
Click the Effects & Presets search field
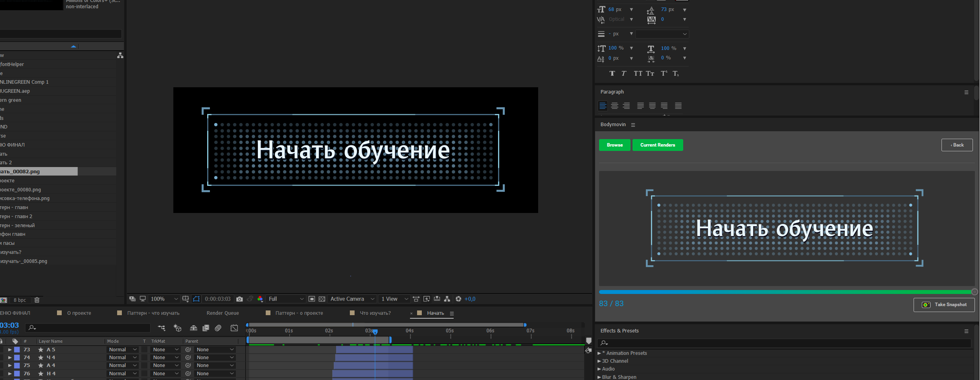point(786,343)
